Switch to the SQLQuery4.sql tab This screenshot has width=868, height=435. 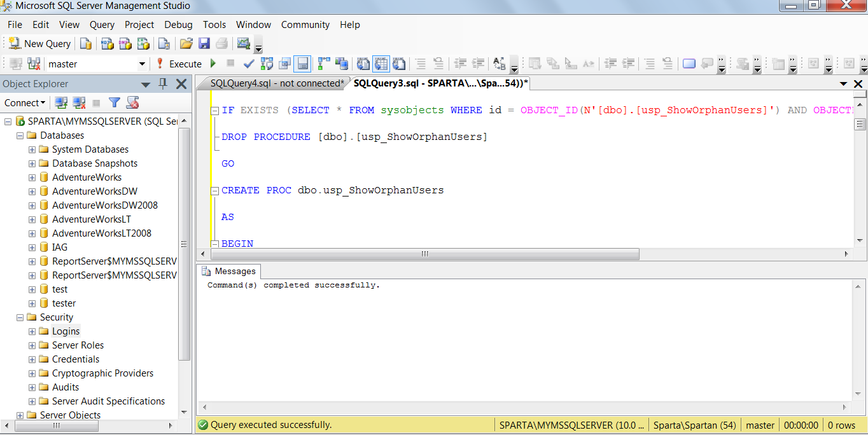(276, 83)
